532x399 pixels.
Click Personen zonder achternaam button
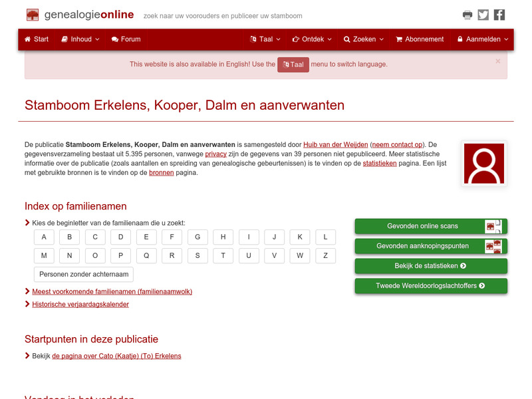(x=83, y=274)
